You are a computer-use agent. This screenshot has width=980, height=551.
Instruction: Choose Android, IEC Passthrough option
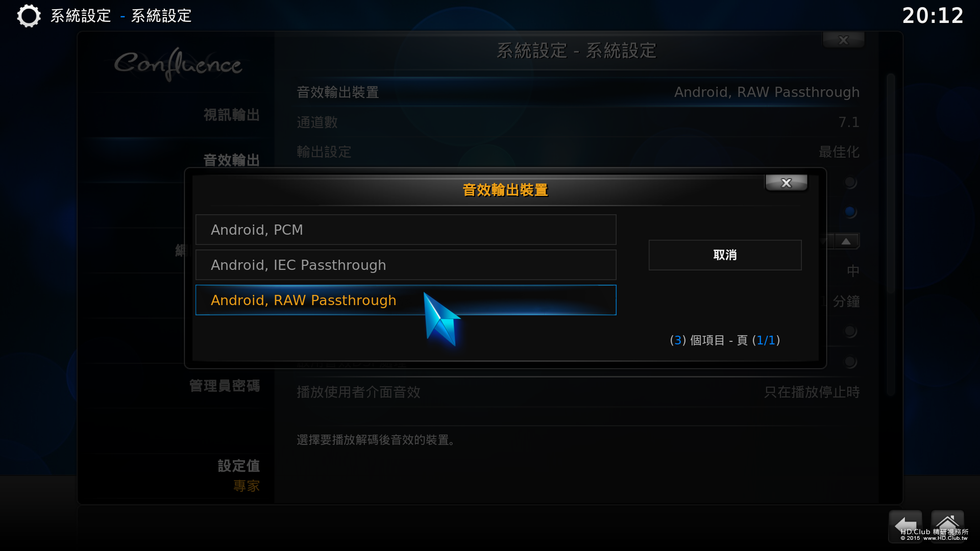tap(406, 265)
